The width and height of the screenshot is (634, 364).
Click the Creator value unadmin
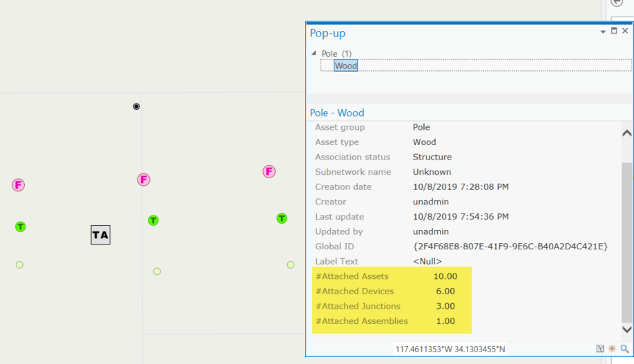pyautogui.click(x=431, y=202)
